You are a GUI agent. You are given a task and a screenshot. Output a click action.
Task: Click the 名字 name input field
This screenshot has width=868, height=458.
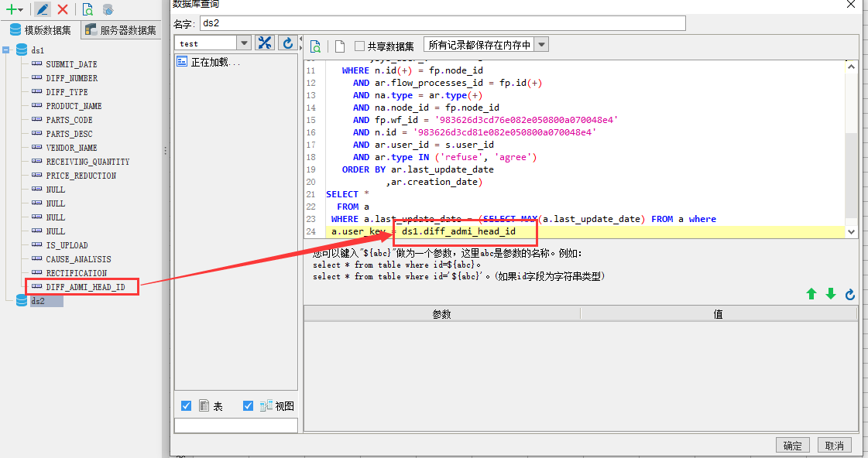[x=442, y=23]
